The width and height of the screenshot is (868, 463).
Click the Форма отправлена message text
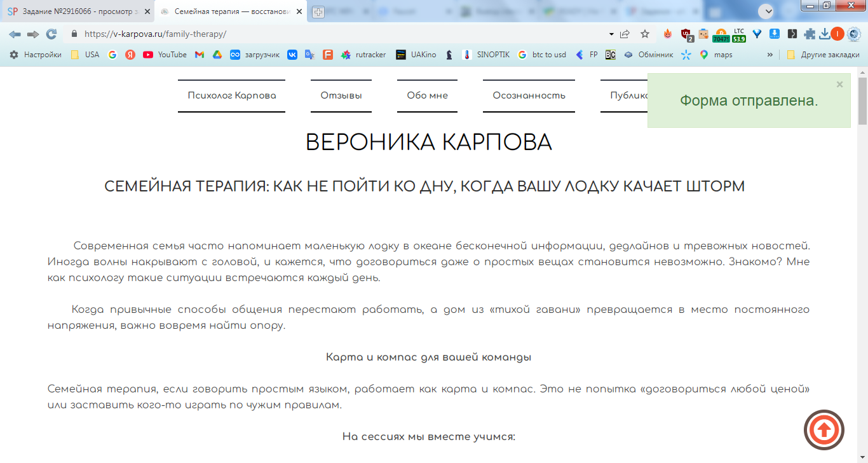749,100
